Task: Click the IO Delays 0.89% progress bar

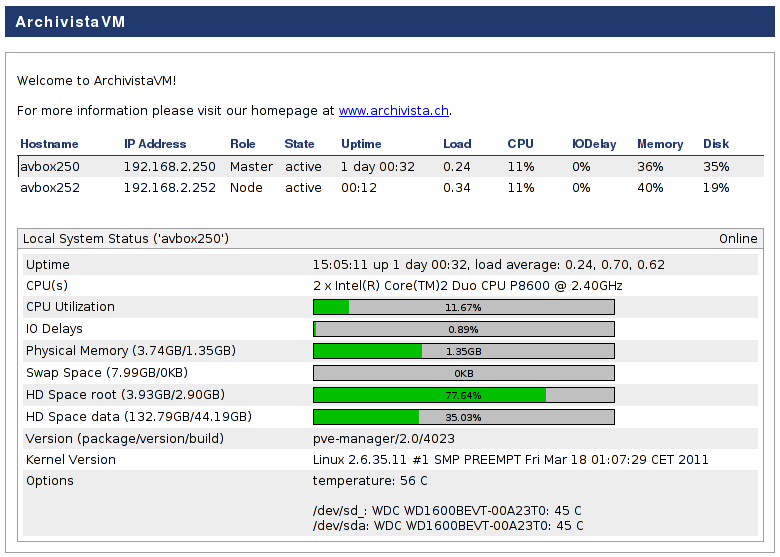Action: click(x=464, y=329)
